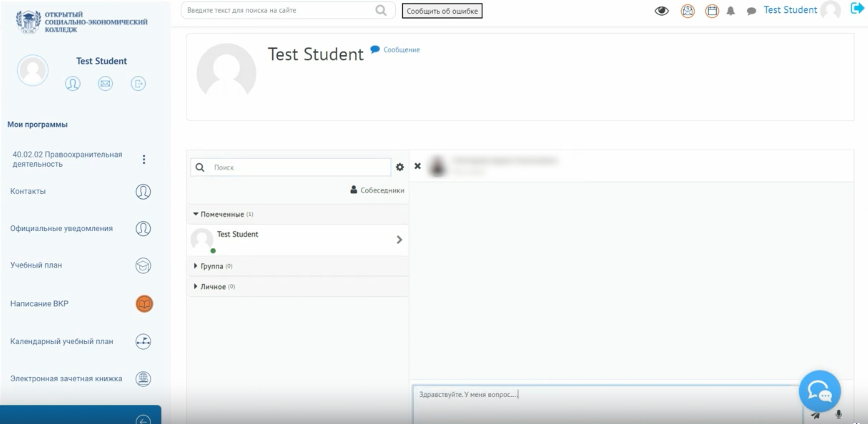Click the Сообщение link near profile name
Screen dimensions: 868x424
pyautogui.click(x=401, y=50)
